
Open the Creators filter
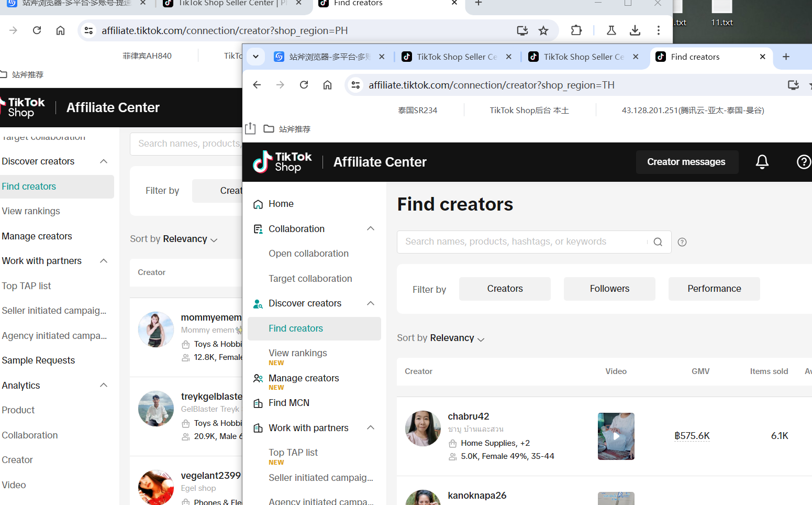505,289
